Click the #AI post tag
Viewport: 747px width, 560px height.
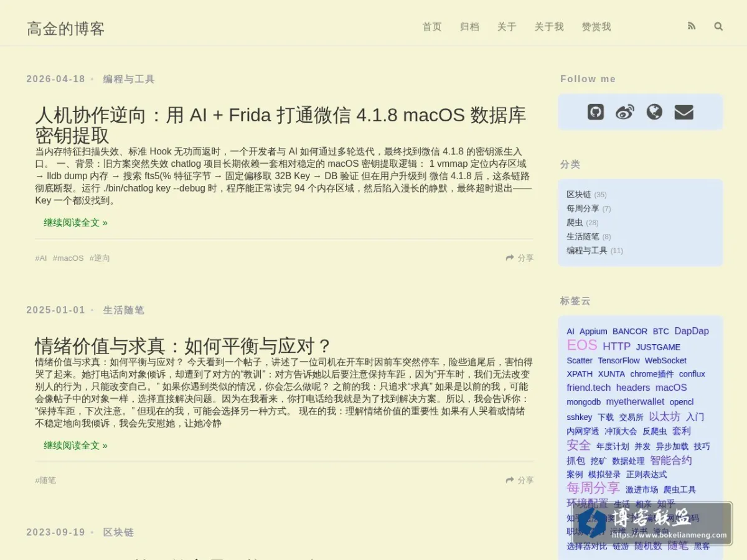[x=41, y=258]
